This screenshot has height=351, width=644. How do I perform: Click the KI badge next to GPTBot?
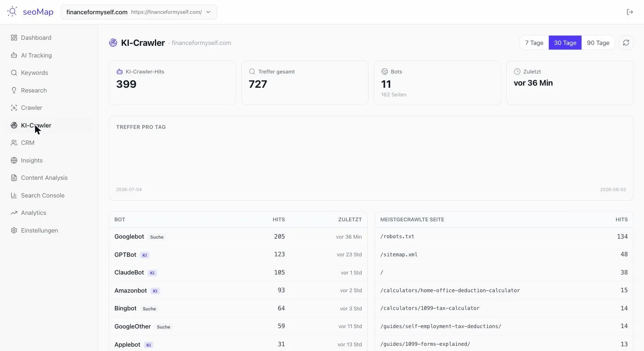(x=144, y=255)
